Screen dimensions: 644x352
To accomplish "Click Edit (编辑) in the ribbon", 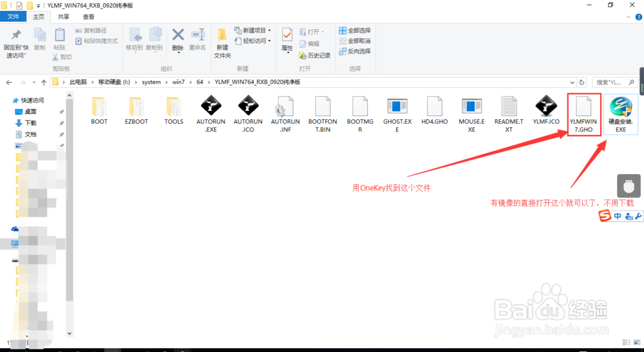I will (310, 44).
